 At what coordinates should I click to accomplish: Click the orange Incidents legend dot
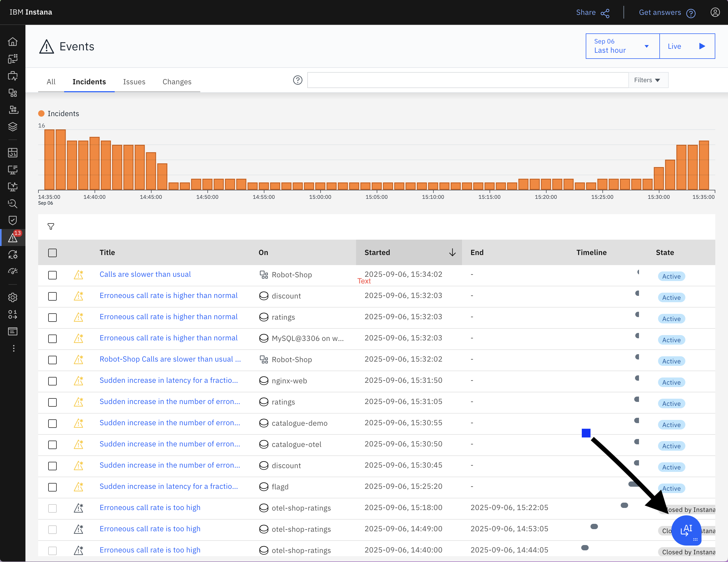41,113
